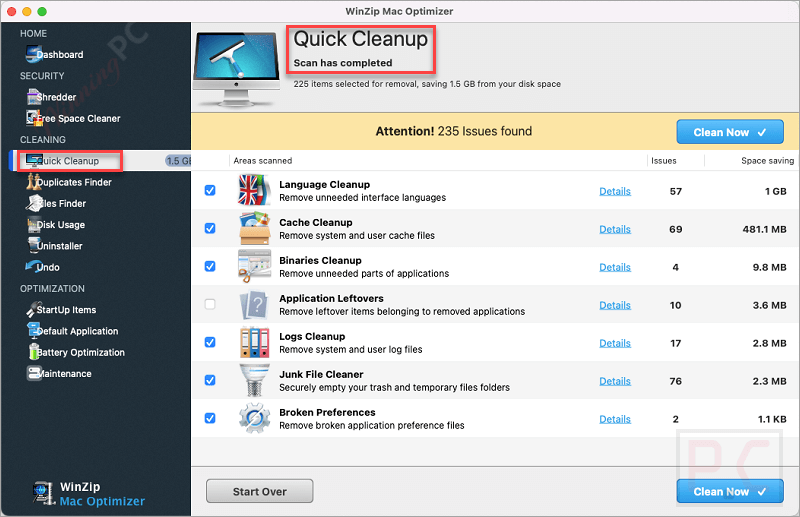Click the Language Cleanup flag icon
The width and height of the screenshot is (800, 517).
254,191
